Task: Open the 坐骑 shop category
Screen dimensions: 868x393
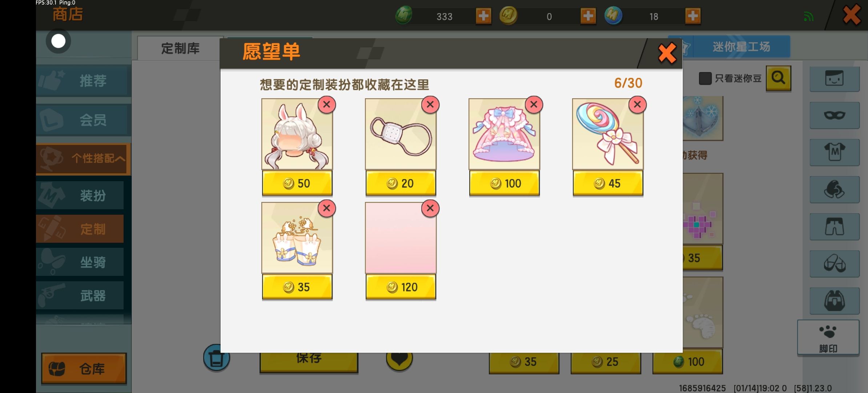Action: coord(80,262)
